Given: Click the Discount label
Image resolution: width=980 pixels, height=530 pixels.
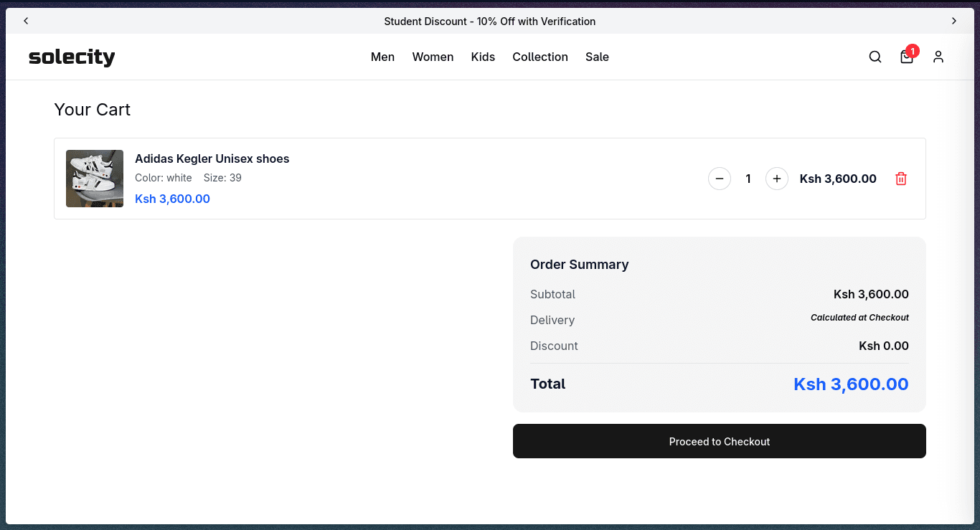Looking at the screenshot, I should pyautogui.click(x=554, y=346).
